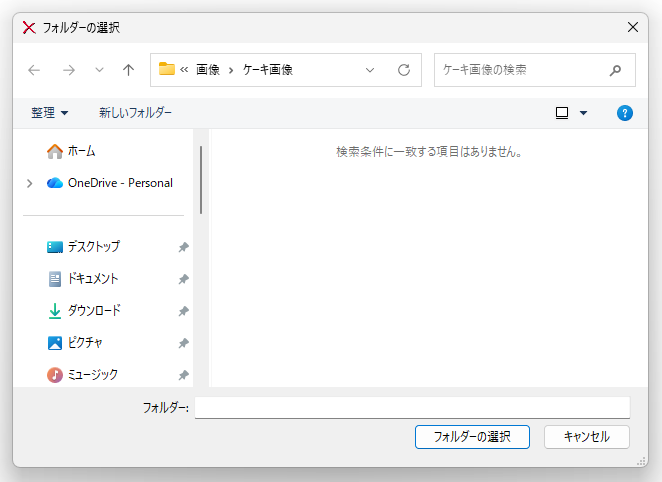Image resolution: width=662 pixels, height=482 pixels.
Task: Click the back navigation arrow
Action: tap(34, 70)
